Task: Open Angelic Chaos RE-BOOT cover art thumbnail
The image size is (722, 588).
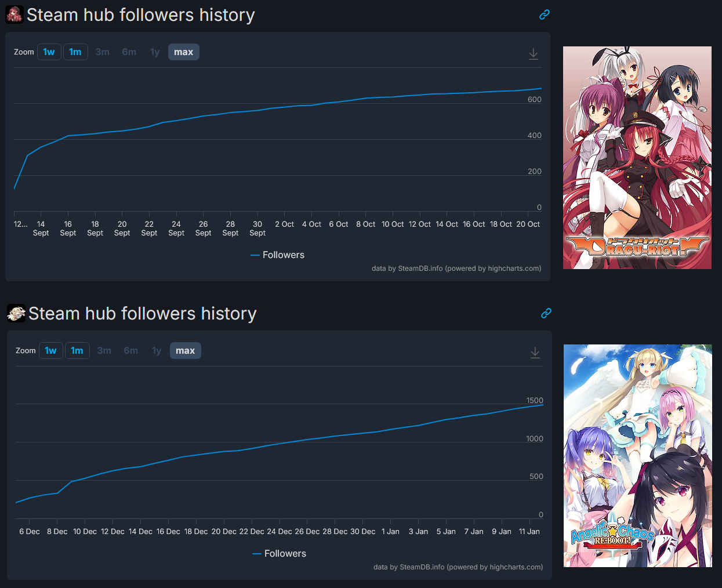Action: point(638,456)
